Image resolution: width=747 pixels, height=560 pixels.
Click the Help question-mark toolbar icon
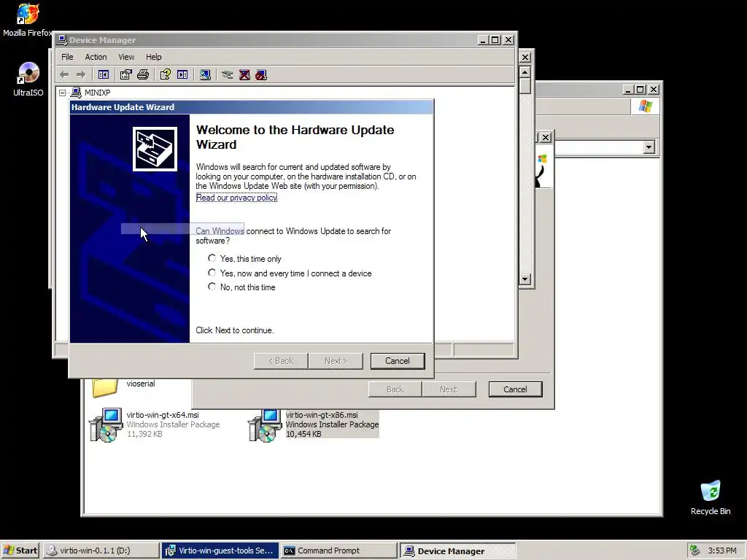click(x=166, y=75)
